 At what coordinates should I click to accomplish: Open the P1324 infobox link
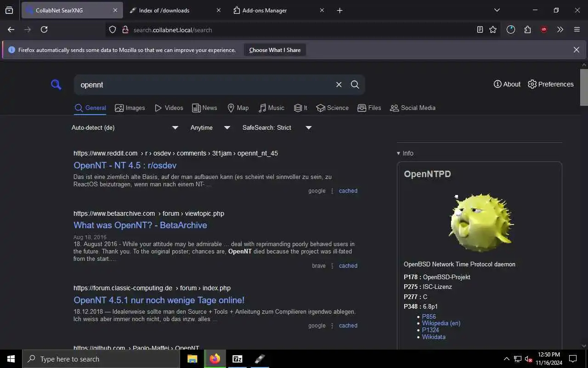tap(430, 330)
